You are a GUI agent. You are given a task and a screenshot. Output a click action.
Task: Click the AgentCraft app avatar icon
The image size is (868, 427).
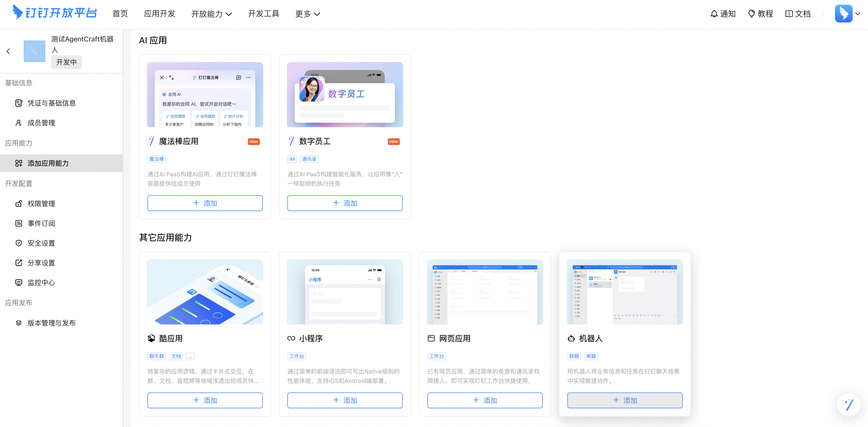34,51
